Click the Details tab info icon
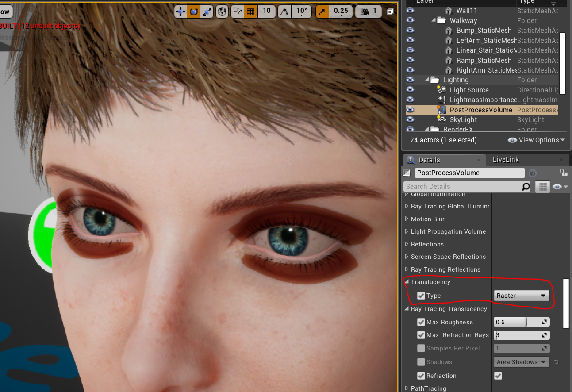572x392 pixels. click(x=411, y=160)
